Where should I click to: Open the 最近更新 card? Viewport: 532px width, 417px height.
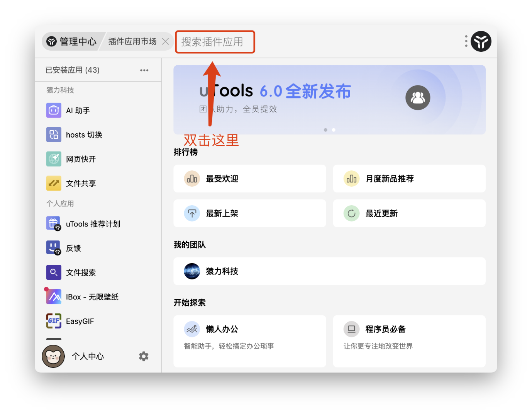point(409,213)
